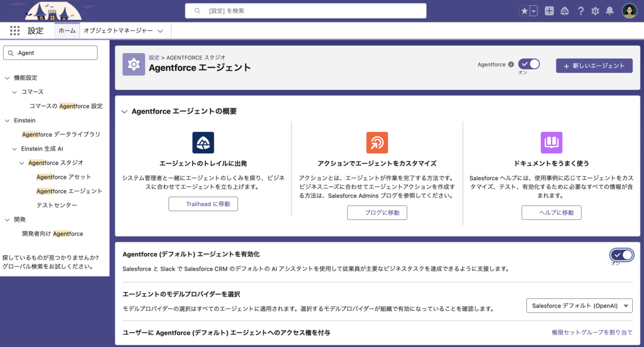Collapse the Agentforce スタジオ node
This screenshot has height=347, width=644.
click(21, 163)
